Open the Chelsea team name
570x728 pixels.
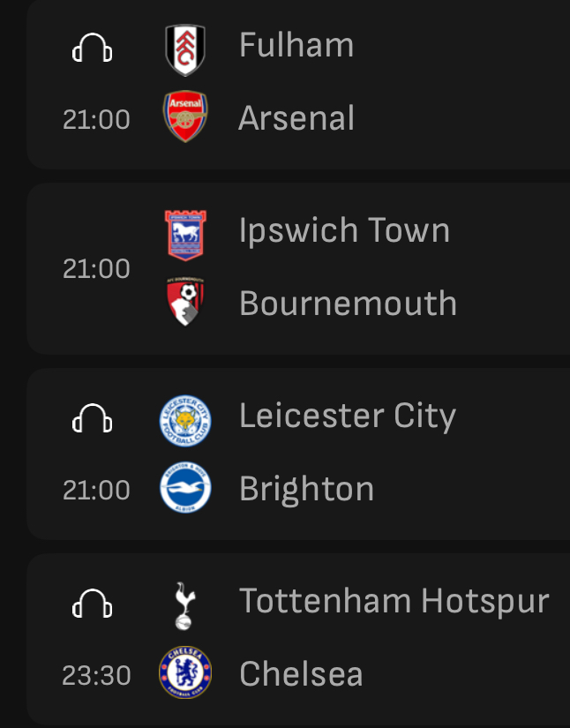tap(301, 673)
